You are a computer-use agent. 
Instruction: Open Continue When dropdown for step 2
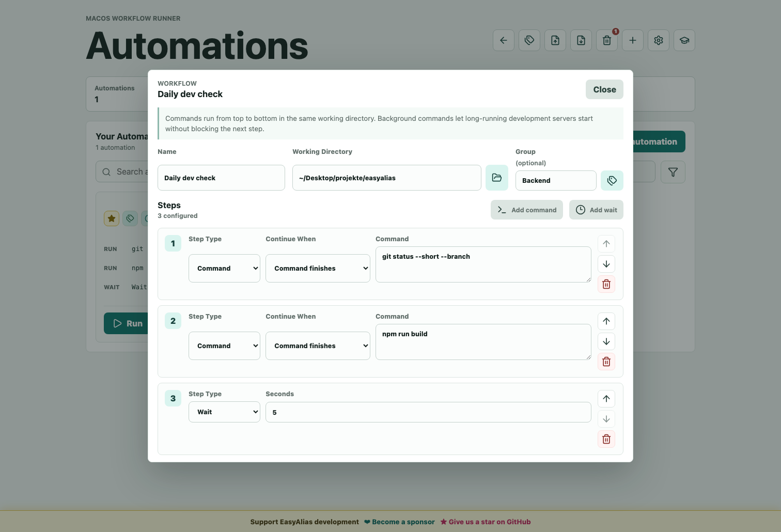click(x=318, y=346)
